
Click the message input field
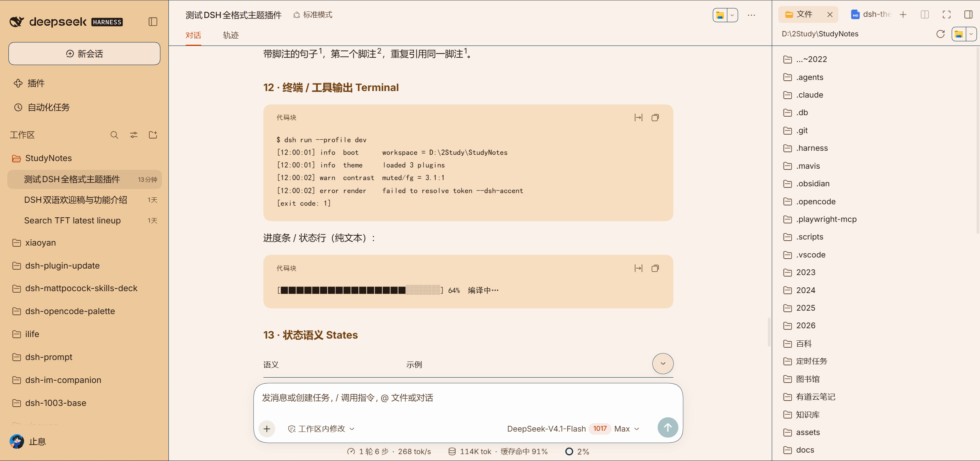[468, 398]
